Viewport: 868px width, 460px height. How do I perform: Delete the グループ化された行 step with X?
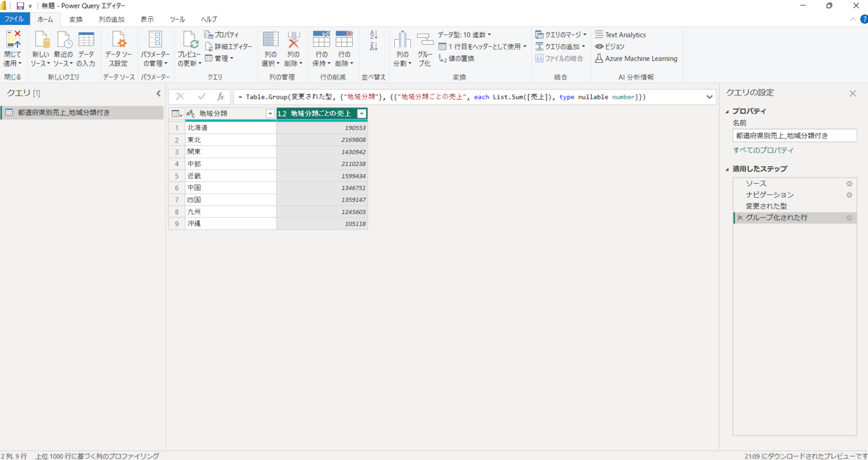[740, 218]
